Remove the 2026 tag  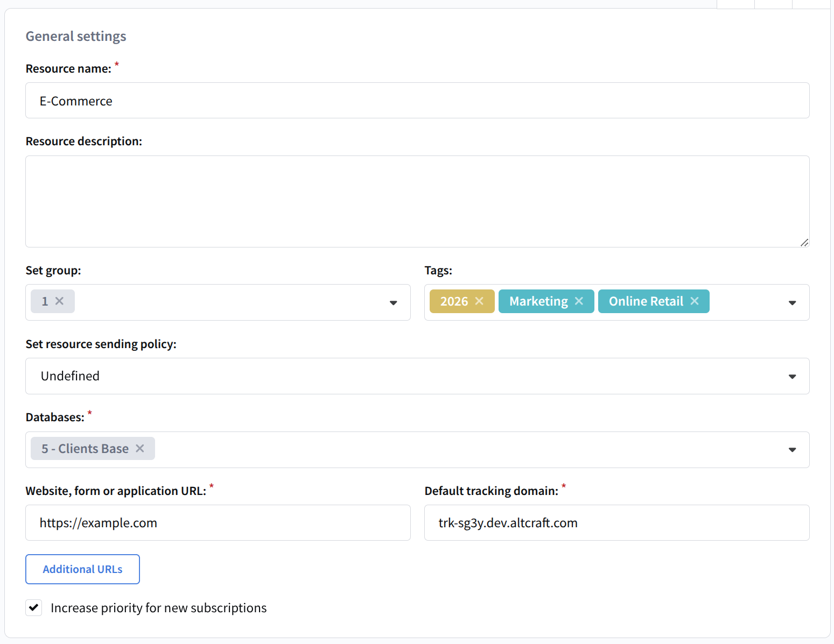(x=479, y=301)
